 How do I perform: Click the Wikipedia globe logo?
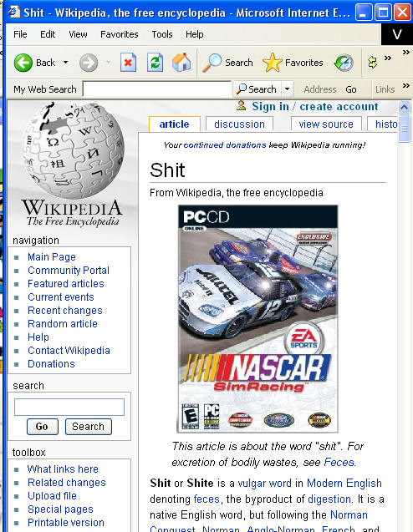72,150
